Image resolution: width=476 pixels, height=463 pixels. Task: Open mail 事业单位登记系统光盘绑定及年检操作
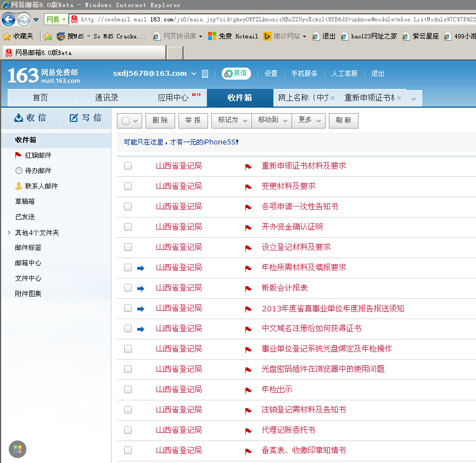pos(327,349)
